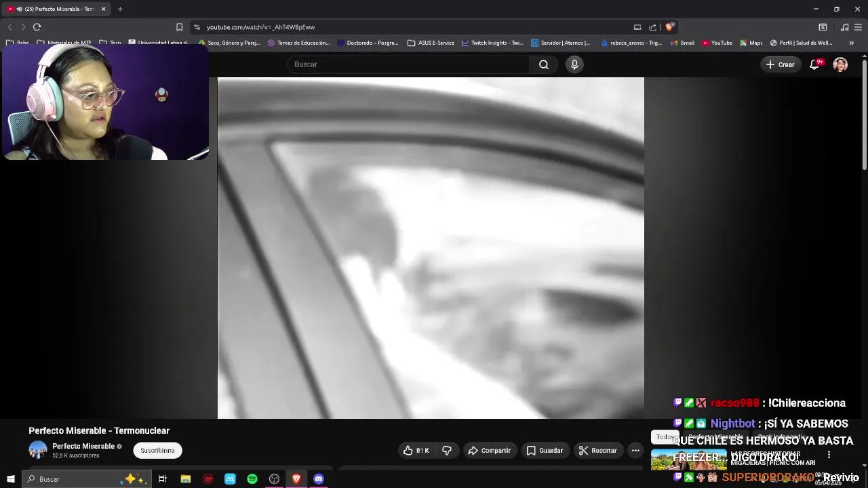This screenshot has height=488, width=868.
Task: Open the more actions ellipsis under video
Action: 635,450
